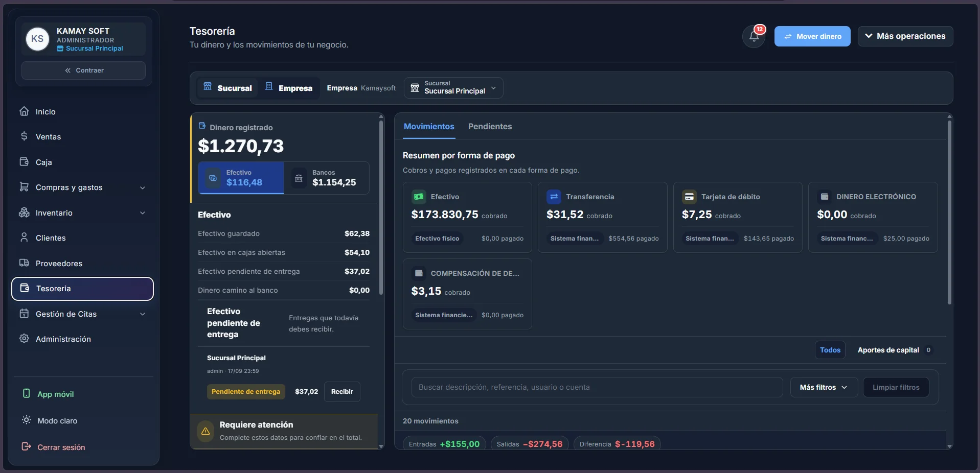Screen dimensions: 980x473
Task: Select the Bancos $1.154,25 card
Action: pos(327,178)
